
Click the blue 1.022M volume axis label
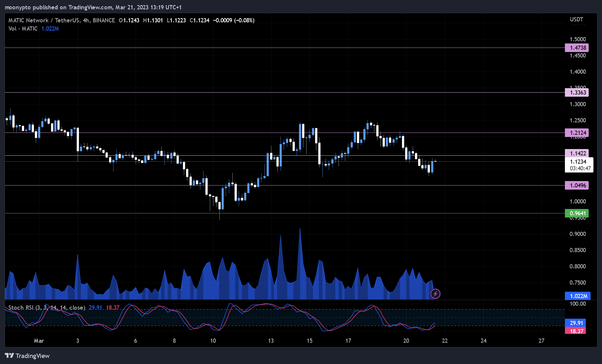pyautogui.click(x=578, y=296)
